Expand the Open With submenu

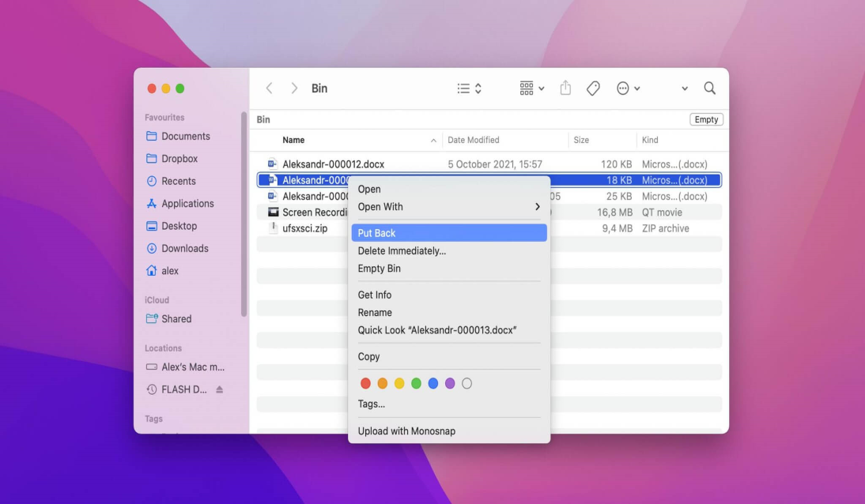[x=448, y=207]
